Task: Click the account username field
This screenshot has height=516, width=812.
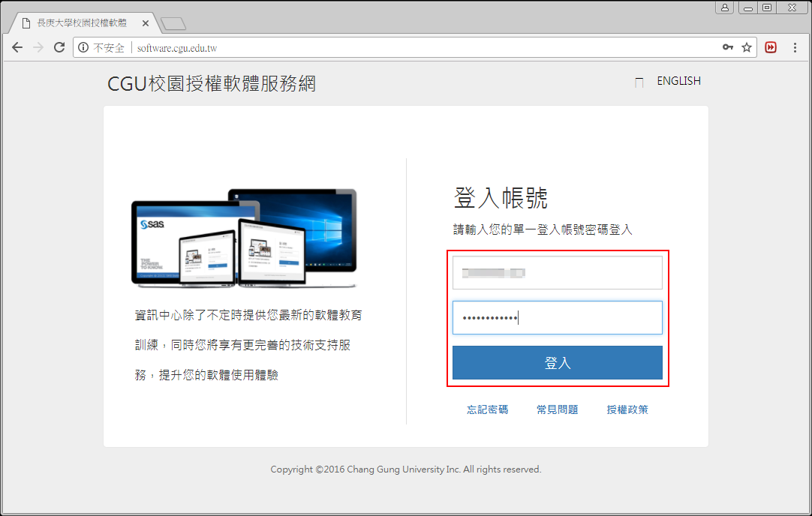Action: click(x=557, y=273)
